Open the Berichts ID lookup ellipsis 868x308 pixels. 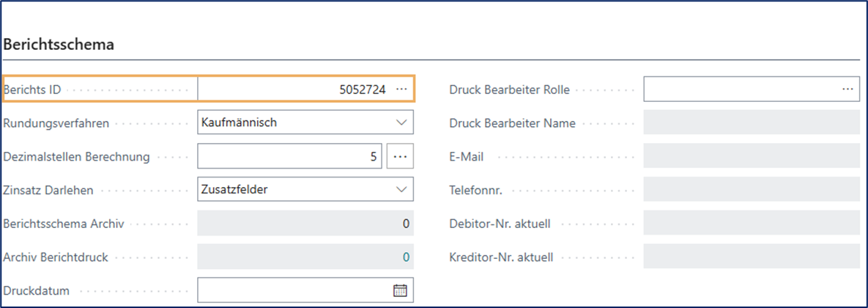[401, 89]
